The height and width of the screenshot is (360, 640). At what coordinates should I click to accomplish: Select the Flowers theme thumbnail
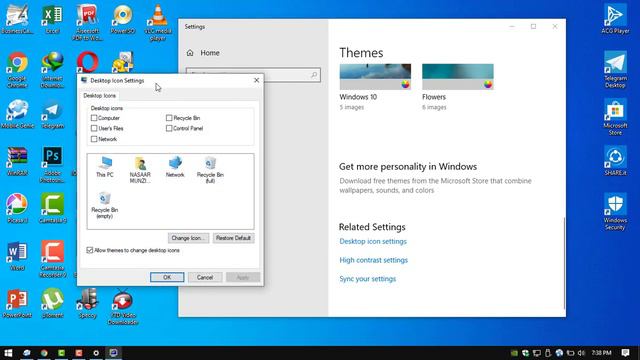point(458,77)
